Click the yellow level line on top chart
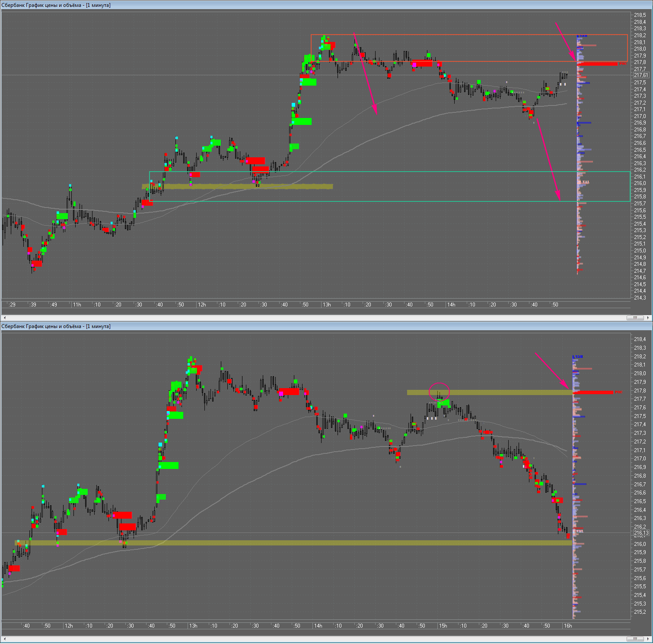The image size is (653, 644). pos(237,187)
